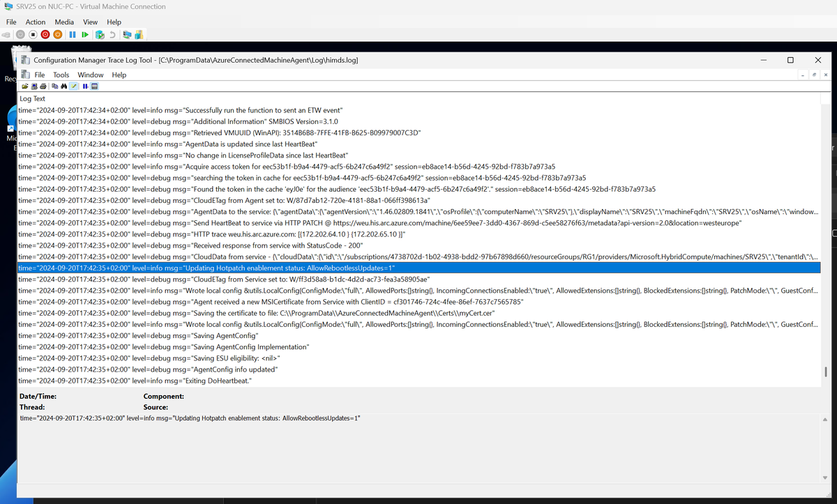Toggle the Show/Hide details pane icon
The image size is (837, 504).
[x=94, y=86]
